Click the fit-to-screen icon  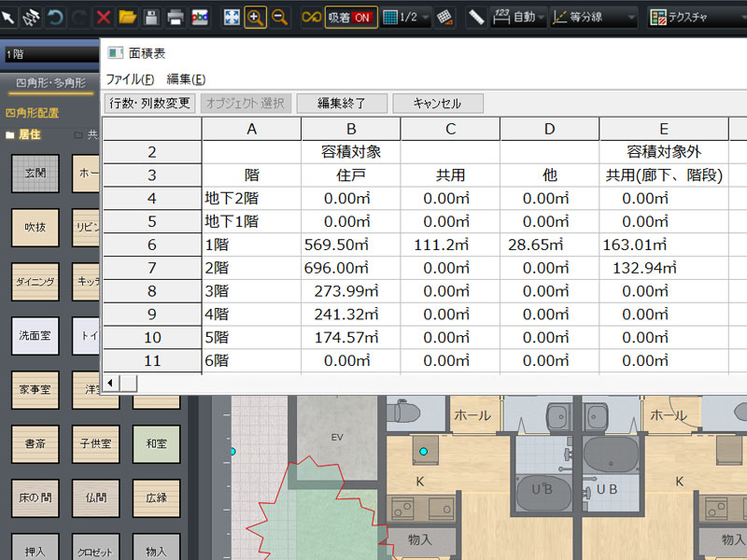(231, 17)
